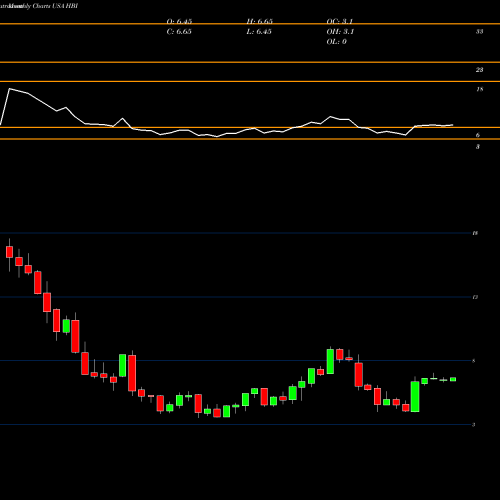This screenshot has width=500, height=500.
Task: Click the 'OH: 3.1' reading
Action: (340, 32)
